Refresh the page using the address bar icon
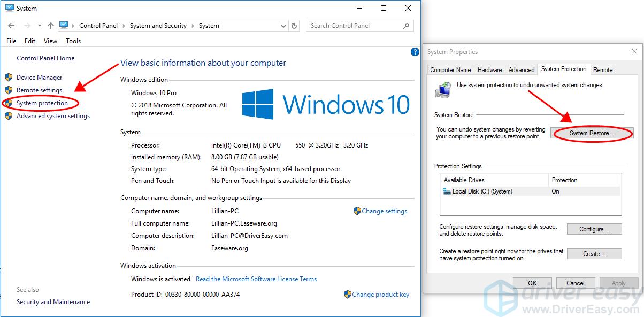The width and height of the screenshot is (644, 317). 294,25
